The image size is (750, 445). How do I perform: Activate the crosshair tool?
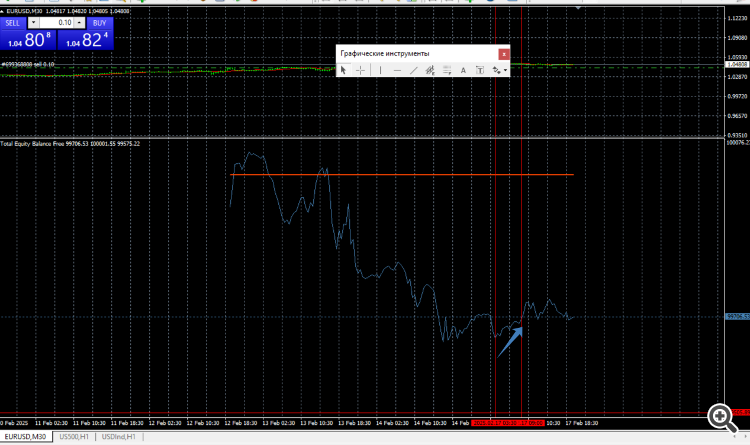(361, 70)
